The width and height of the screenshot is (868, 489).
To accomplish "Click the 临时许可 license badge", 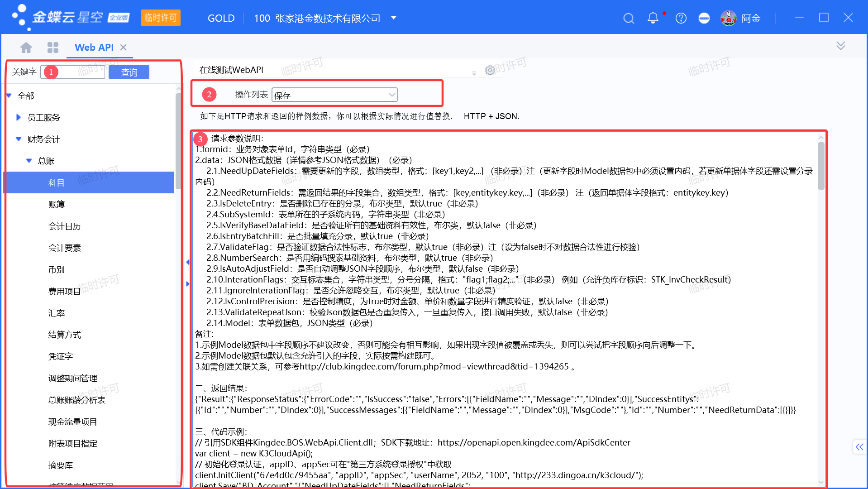I will [160, 18].
